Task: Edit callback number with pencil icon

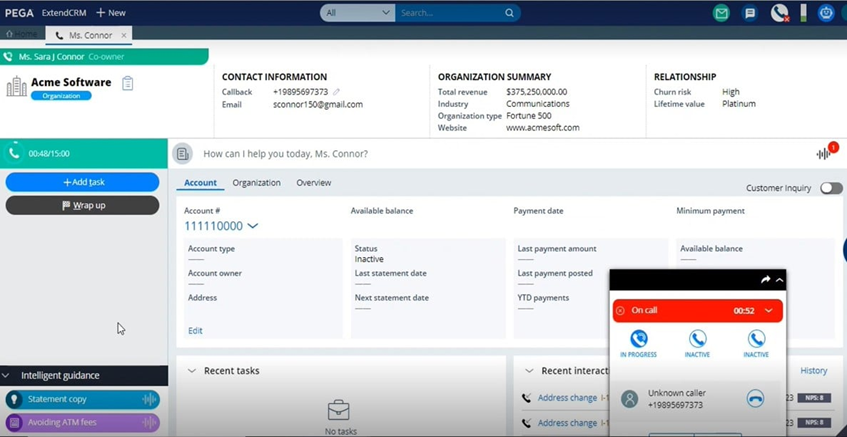Action: point(337,92)
